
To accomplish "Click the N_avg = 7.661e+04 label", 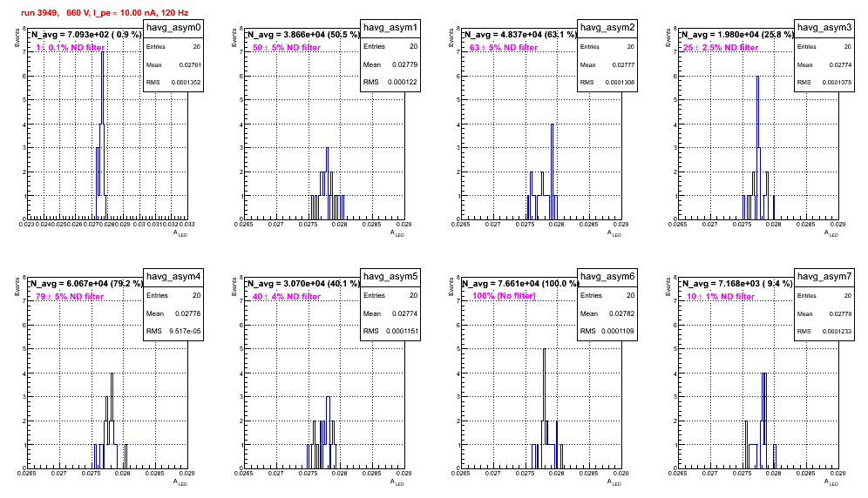I will point(519,283).
